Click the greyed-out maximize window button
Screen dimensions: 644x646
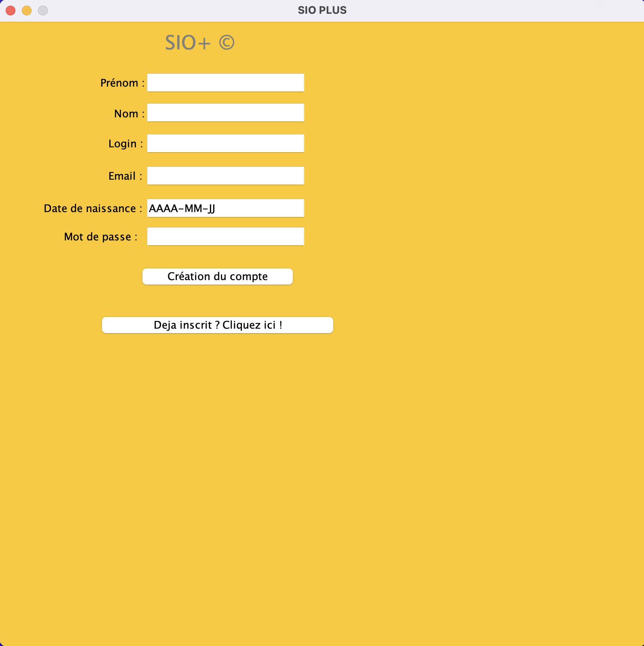coord(43,11)
